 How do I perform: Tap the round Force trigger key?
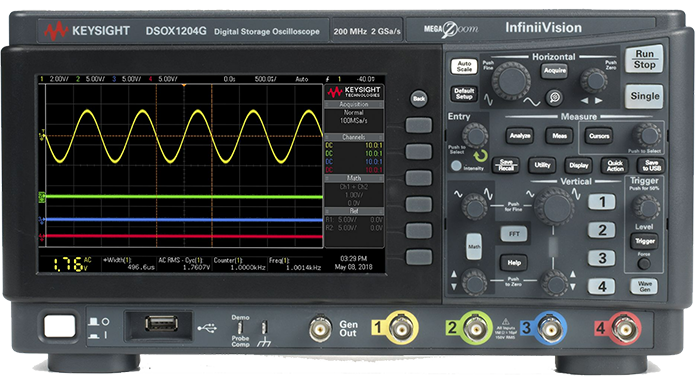point(644,264)
